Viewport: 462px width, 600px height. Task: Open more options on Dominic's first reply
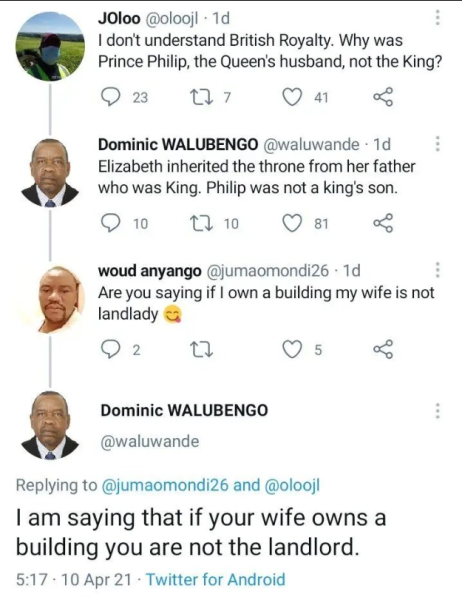click(x=438, y=143)
